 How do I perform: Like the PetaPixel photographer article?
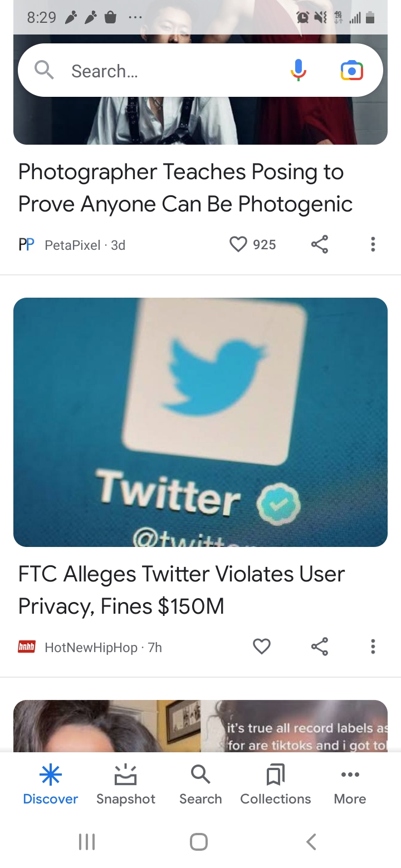(238, 244)
